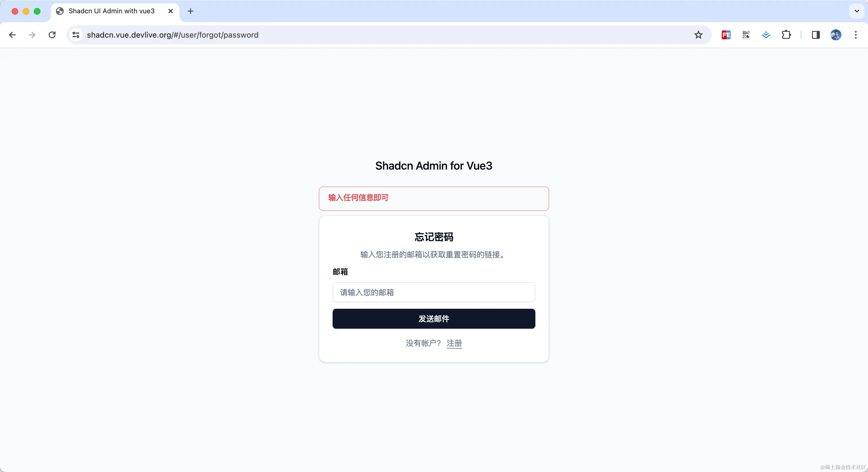This screenshot has width=868, height=472.
Task: Open the QR code extension
Action: pos(746,35)
